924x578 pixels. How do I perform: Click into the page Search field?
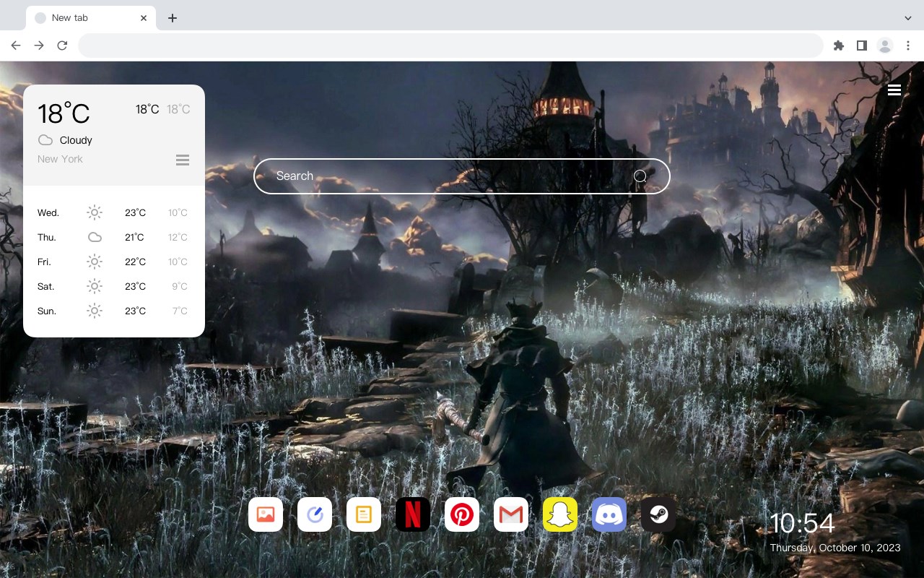coord(462,176)
